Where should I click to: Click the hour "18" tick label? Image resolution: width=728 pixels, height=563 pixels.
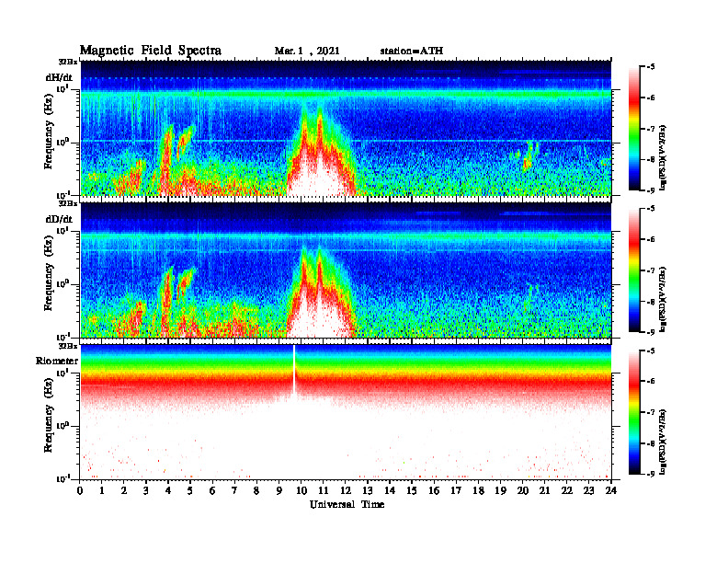[478, 491]
